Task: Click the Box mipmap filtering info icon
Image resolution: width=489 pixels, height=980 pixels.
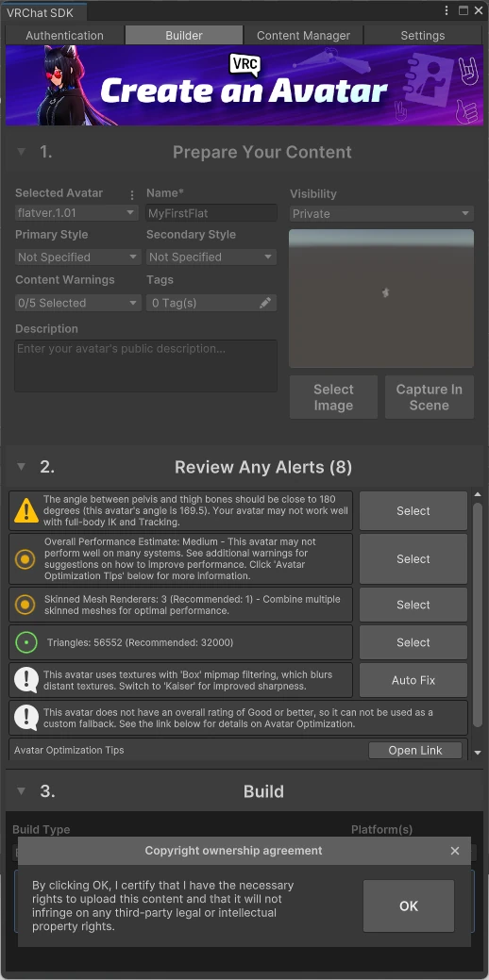Action: pos(26,680)
